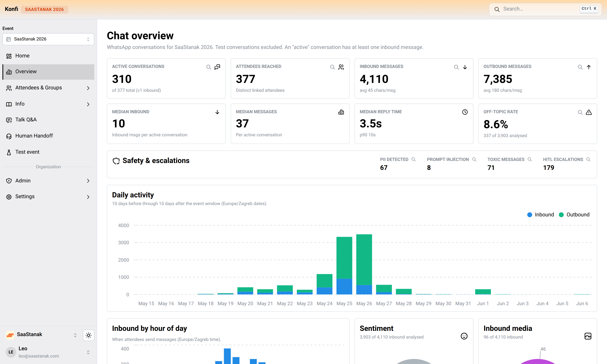This screenshot has height=364, width=607.
Task: Click the bar chart icon on Median Messages card
Action: coord(341,112)
